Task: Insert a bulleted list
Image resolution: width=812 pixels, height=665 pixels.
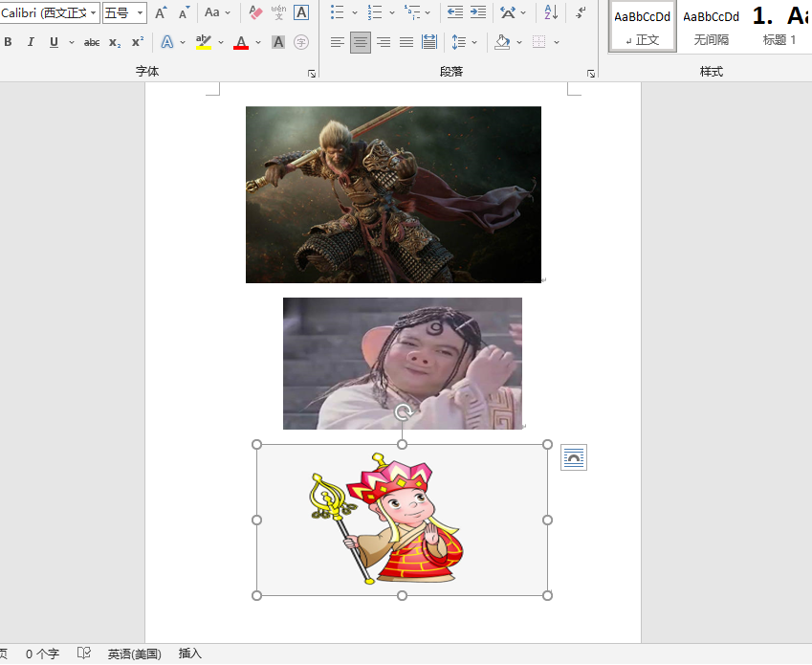Action: (x=337, y=12)
